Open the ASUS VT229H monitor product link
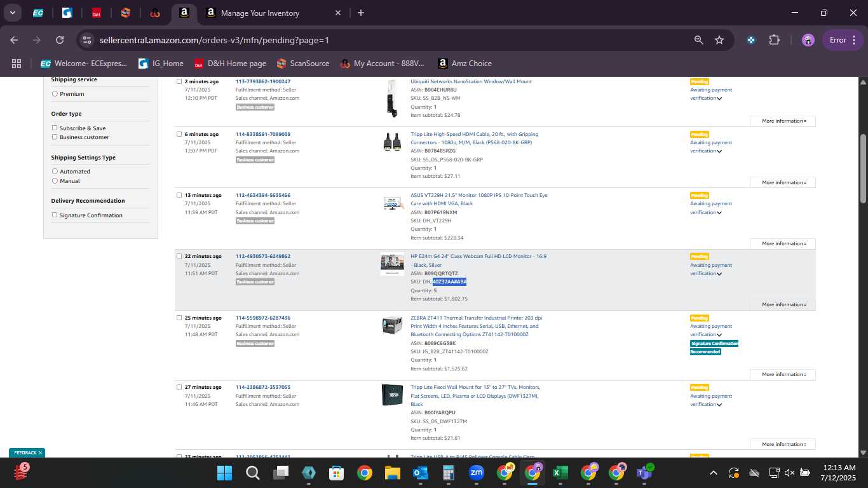This screenshot has width=868, height=488. [x=479, y=200]
